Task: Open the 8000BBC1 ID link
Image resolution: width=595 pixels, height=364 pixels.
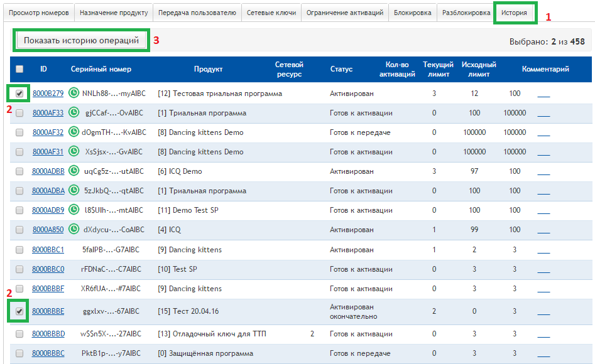Action: 48,250
